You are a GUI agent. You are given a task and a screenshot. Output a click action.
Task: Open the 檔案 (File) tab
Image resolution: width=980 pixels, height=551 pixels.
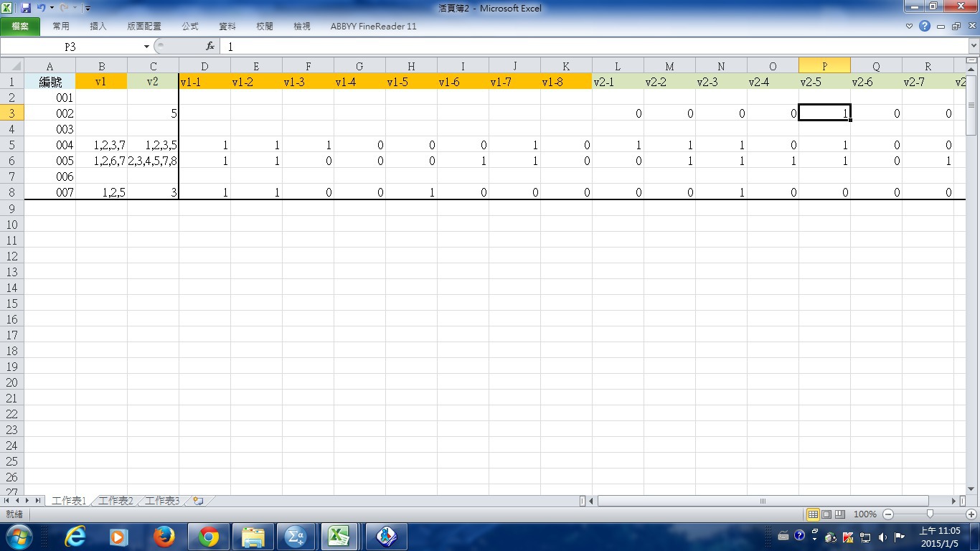point(20,27)
